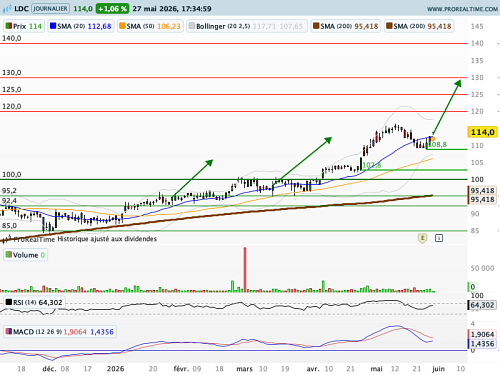Open the RSI (14) 64,302 legend

pos(34,302)
